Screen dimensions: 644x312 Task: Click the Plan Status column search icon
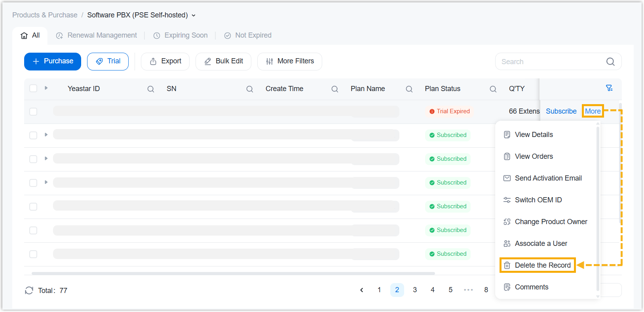[493, 89]
